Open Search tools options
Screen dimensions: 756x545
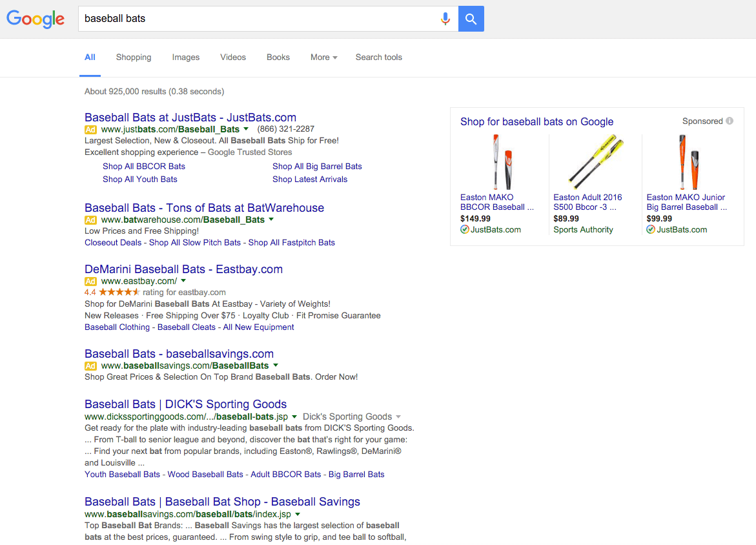[378, 57]
